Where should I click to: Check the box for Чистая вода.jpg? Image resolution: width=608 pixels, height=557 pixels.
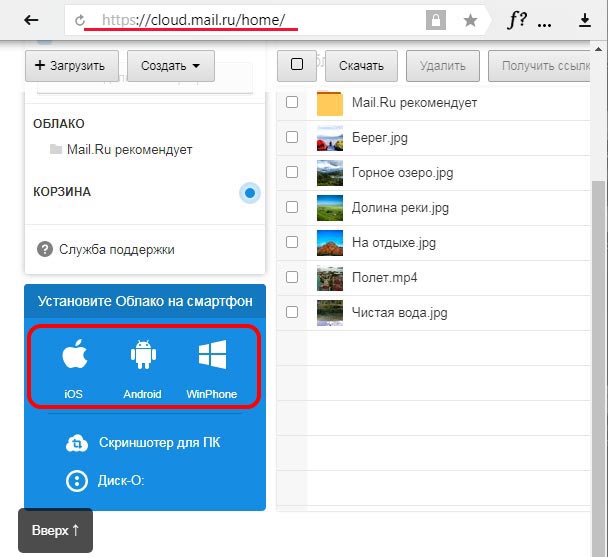(x=292, y=312)
